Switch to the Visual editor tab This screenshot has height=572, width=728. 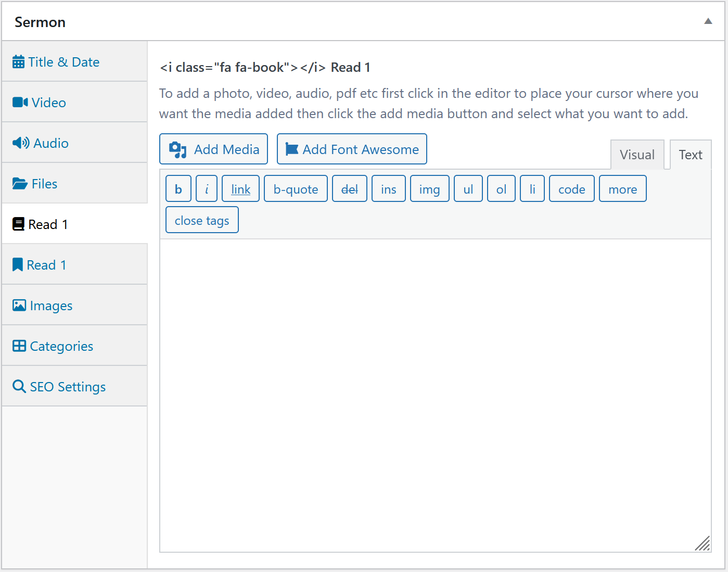point(637,155)
